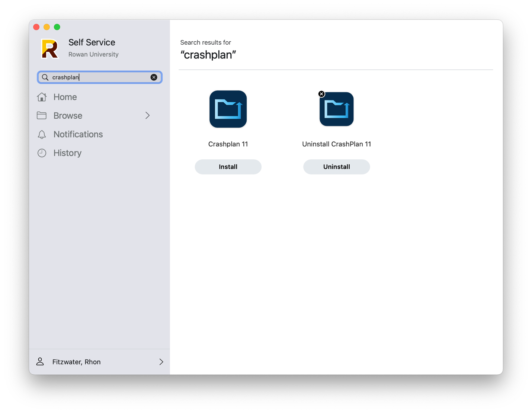532x413 pixels.
Task: Click the magnifying glass search icon
Action: pos(45,77)
